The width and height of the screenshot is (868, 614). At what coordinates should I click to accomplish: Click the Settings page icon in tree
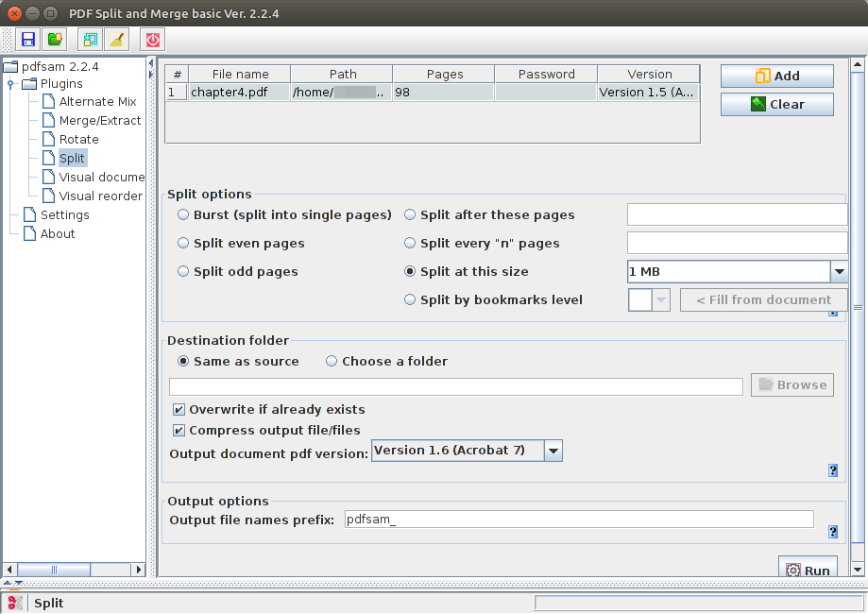click(x=30, y=214)
